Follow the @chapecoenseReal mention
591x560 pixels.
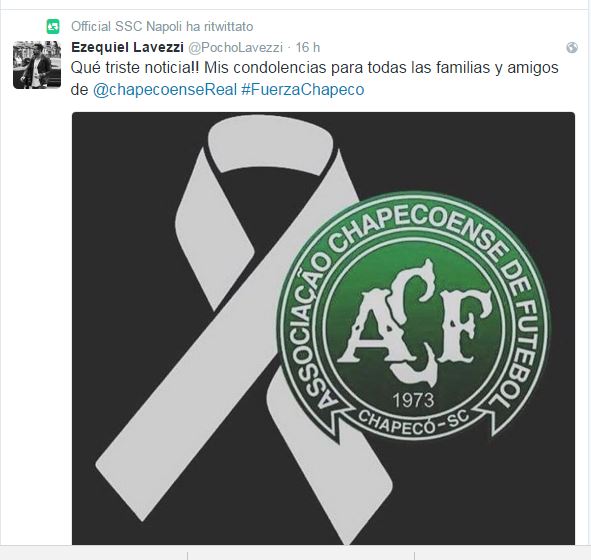click(x=165, y=90)
